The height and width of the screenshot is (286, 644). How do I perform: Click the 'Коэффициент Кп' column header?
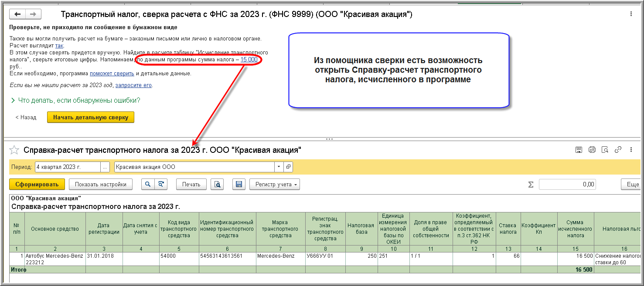click(x=538, y=229)
